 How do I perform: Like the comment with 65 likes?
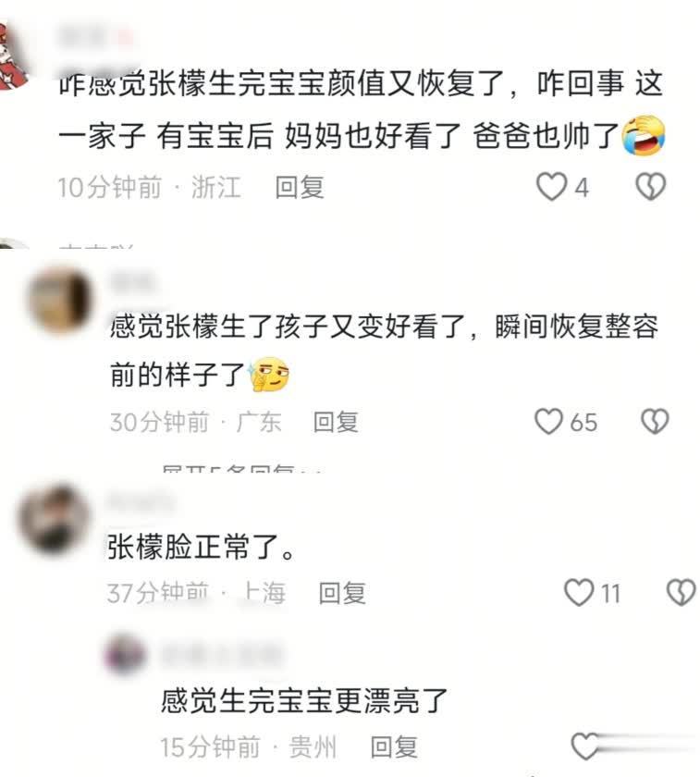coord(549,422)
